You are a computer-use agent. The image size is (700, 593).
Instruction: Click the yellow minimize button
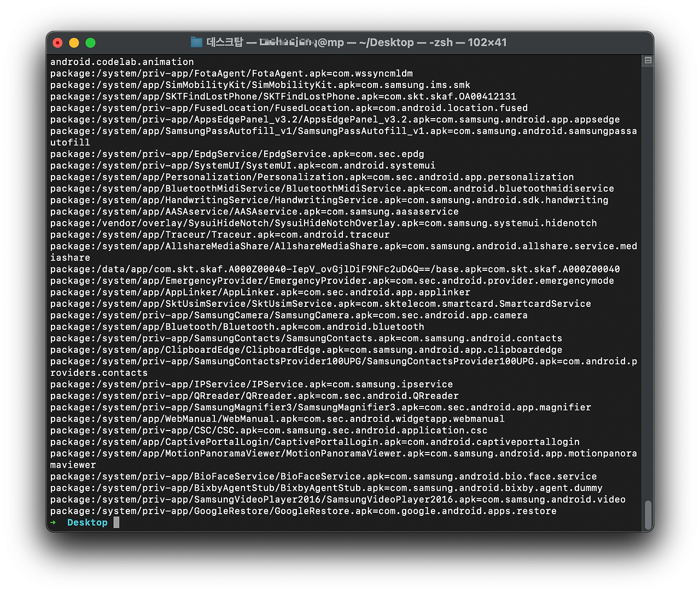74,42
